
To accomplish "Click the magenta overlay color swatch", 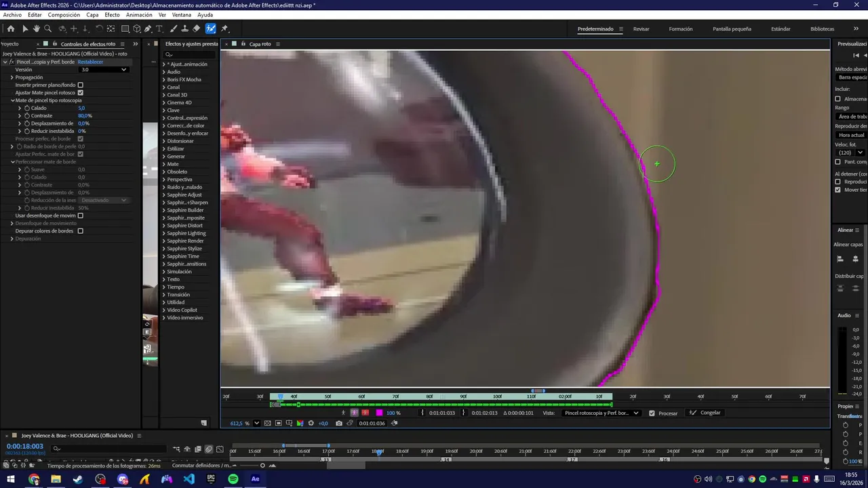I will pyautogui.click(x=379, y=413).
